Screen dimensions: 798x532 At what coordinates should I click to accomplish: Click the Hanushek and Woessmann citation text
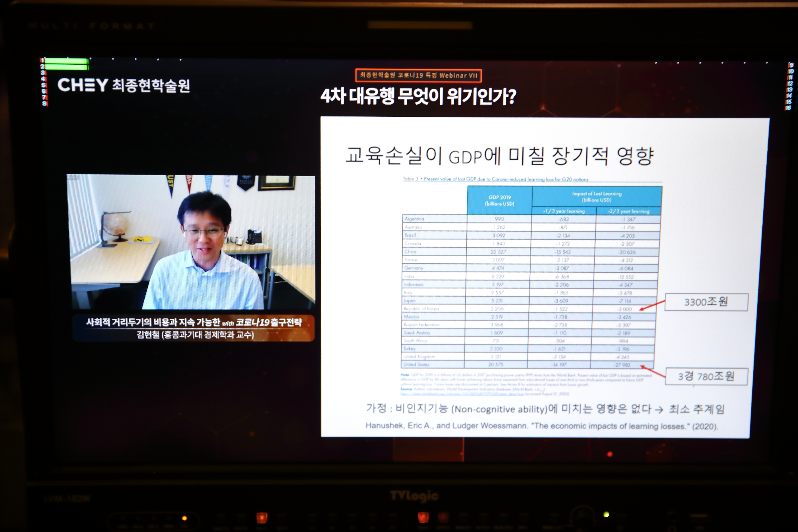coord(541,426)
